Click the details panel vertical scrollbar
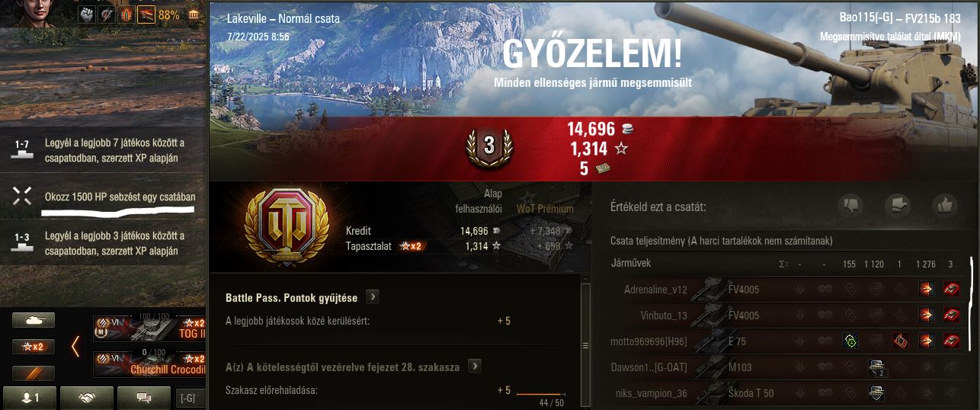This screenshot has width=980, height=410. (585, 345)
